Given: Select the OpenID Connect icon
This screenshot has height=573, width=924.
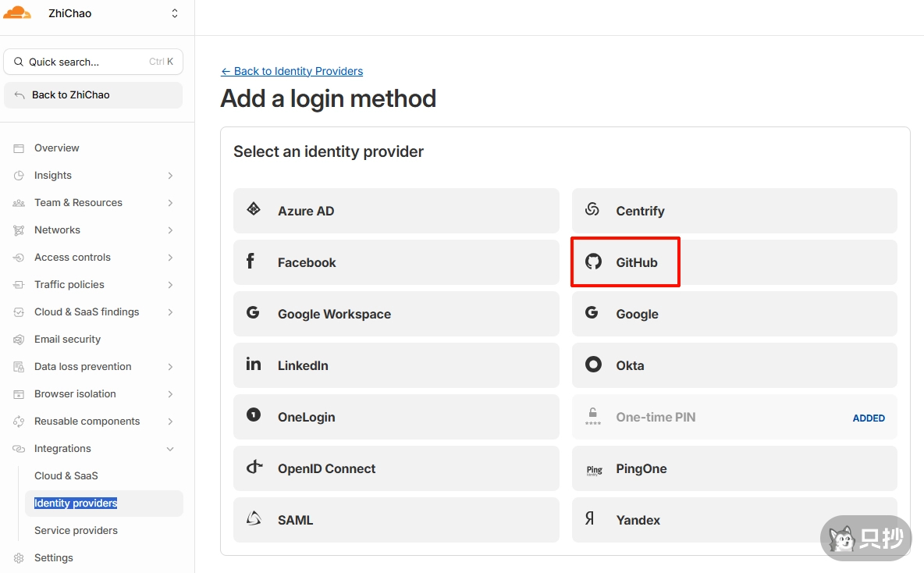Looking at the screenshot, I should pos(254,468).
